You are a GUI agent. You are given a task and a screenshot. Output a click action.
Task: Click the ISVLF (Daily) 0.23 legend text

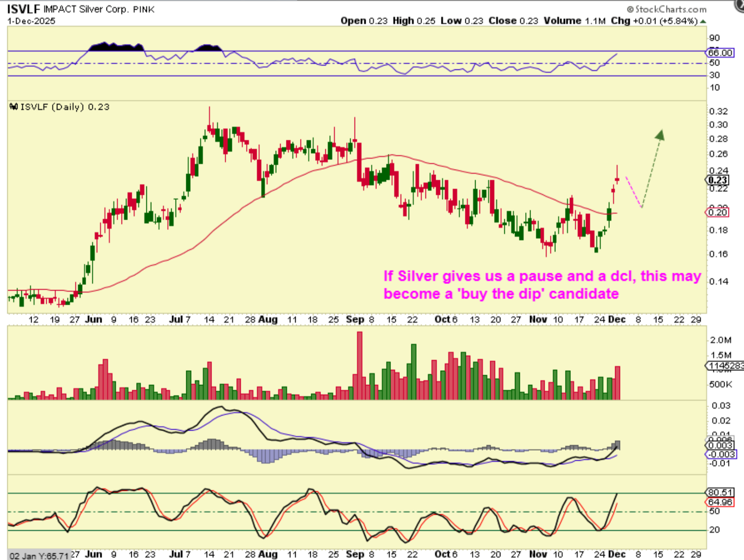coord(65,107)
